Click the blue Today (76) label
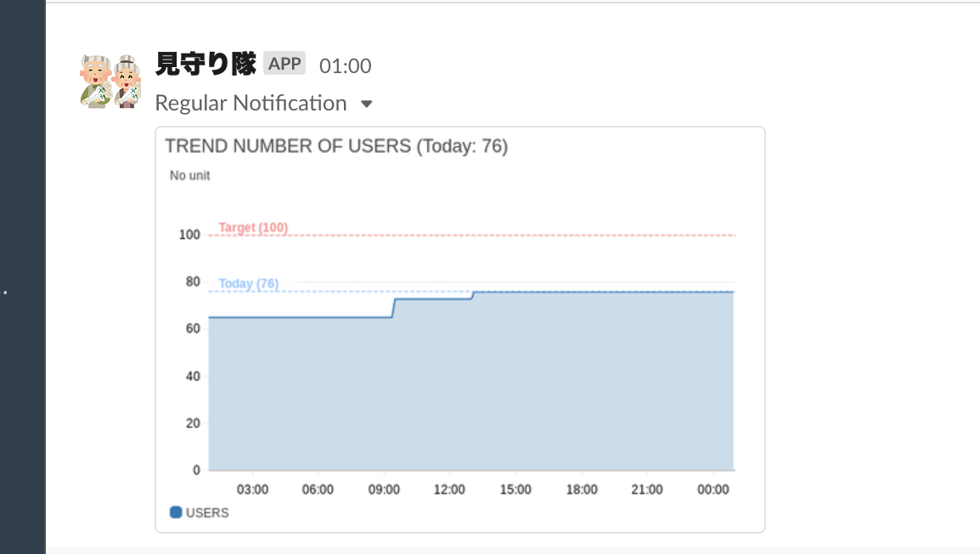The image size is (980, 554). coord(248,284)
